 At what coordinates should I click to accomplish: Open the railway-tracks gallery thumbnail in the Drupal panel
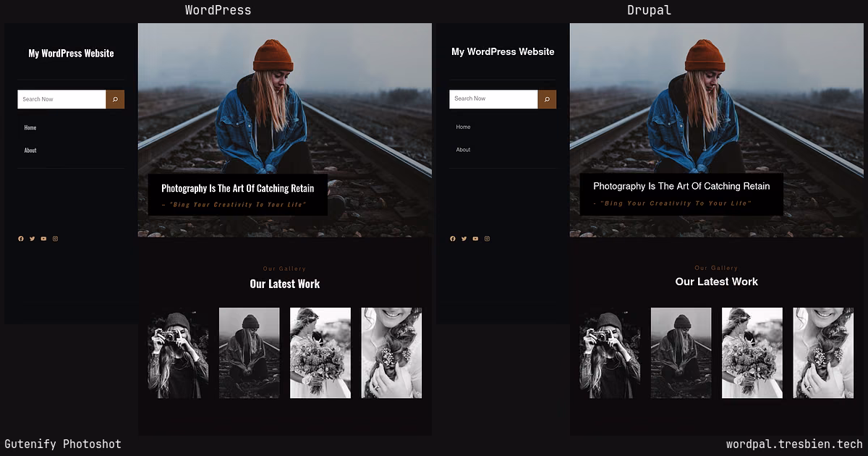click(681, 353)
